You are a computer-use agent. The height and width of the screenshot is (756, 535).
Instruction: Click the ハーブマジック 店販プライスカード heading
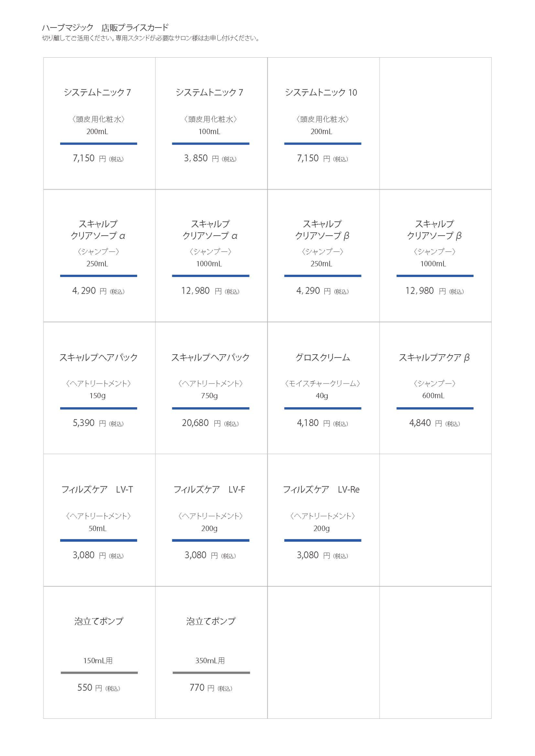[x=105, y=28]
